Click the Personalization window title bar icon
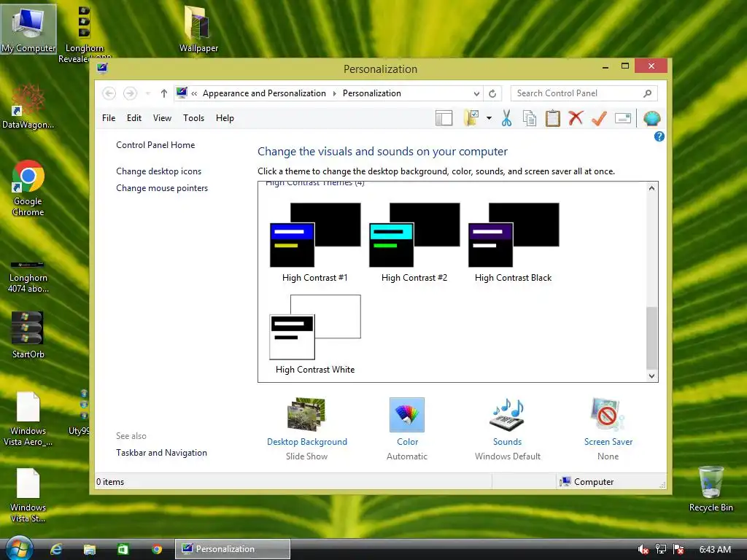Image resolution: width=747 pixels, height=560 pixels. 102,68
